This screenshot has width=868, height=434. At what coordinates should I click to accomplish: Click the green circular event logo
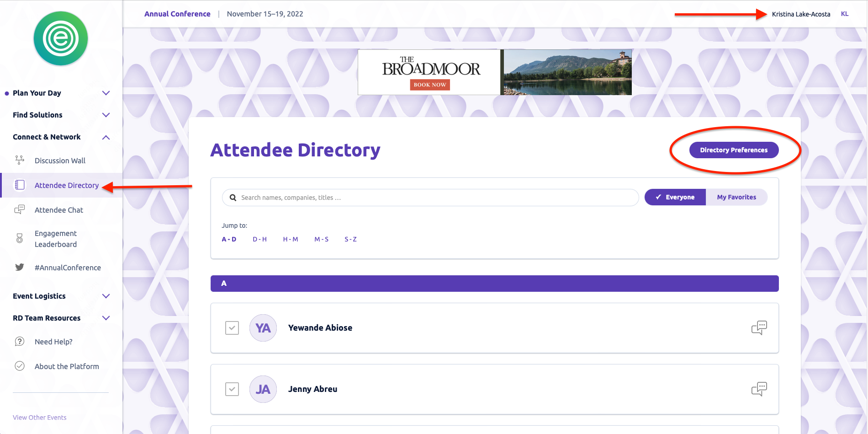coord(61,38)
